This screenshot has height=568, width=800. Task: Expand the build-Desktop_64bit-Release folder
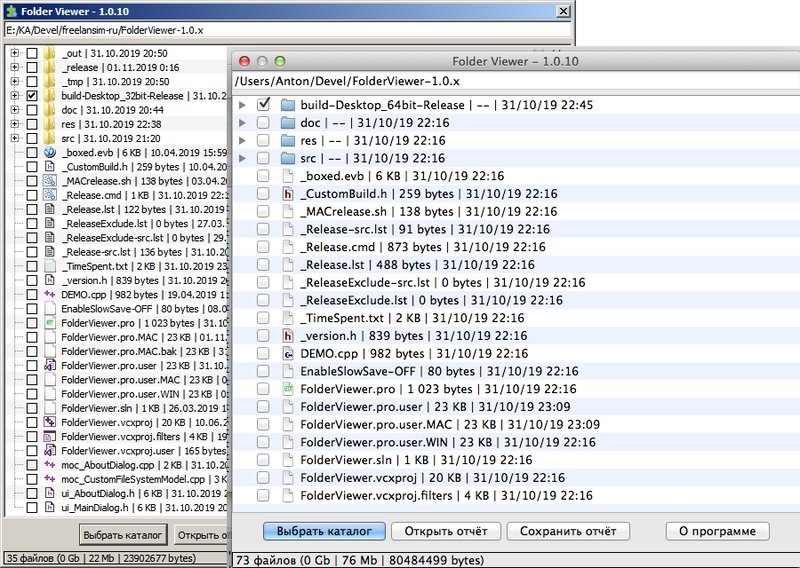click(243, 105)
